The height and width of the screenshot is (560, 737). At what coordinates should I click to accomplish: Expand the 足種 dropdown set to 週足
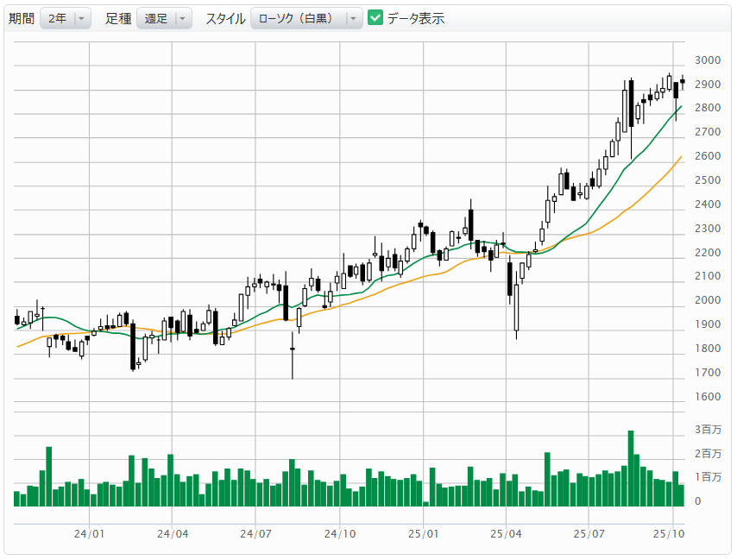click(164, 18)
